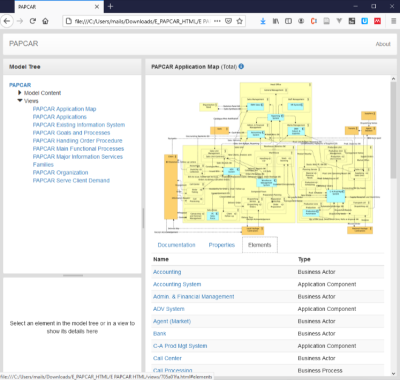
Task: Open the Accounting element link
Action: click(x=167, y=272)
